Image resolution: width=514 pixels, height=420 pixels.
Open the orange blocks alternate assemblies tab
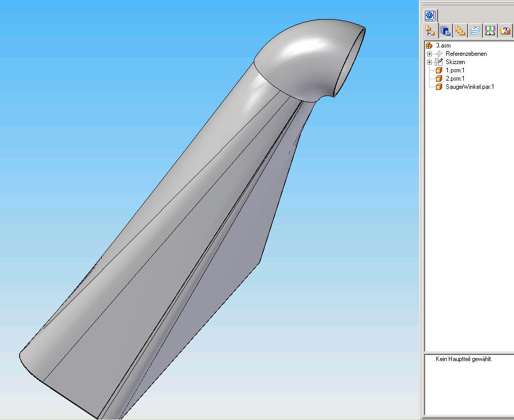click(x=460, y=31)
